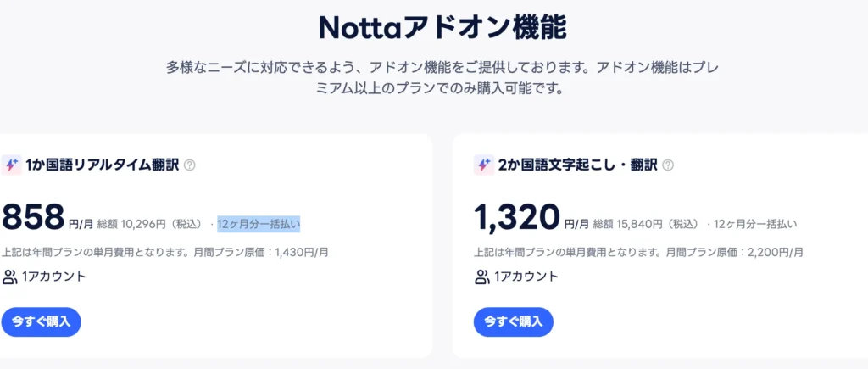Image resolution: width=868 pixels, height=369 pixels.
Task: Click the note mentioning 2,200円/月
Action: coord(638,252)
